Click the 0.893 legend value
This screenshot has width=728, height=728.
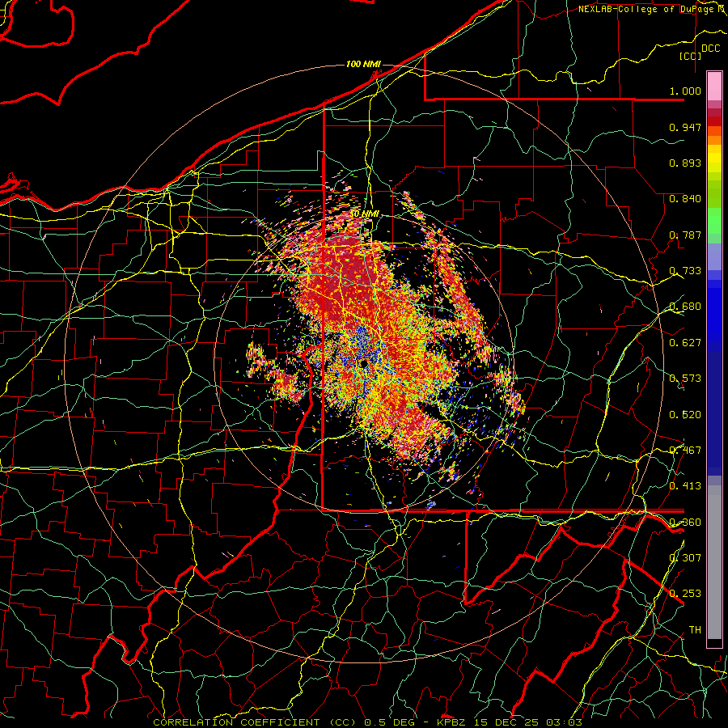685,163
